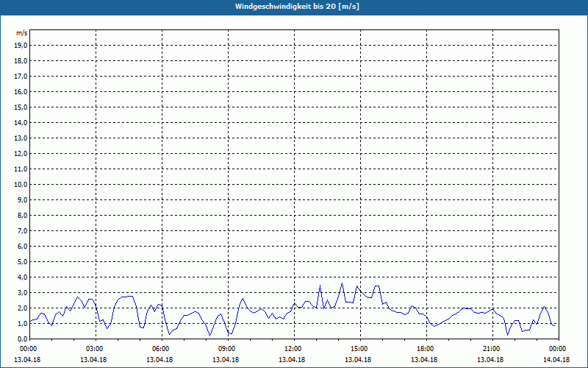Click the 3,0 y-axis label
The width and height of the screenshot is (588, 368).
22,292
